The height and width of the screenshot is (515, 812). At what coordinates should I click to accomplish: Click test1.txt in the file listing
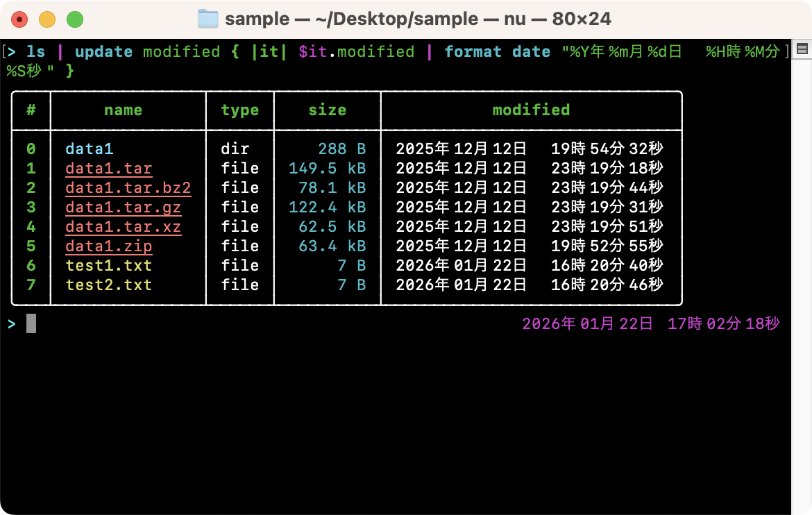point(108,266)
